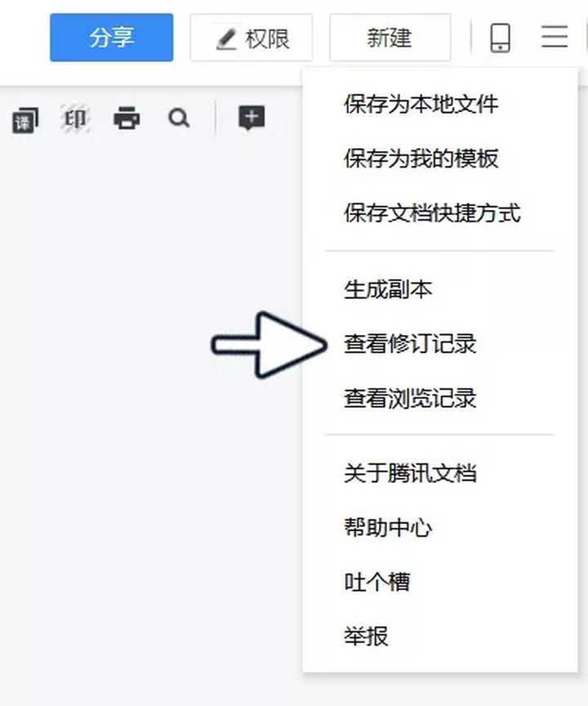Viewport: 588px width, 706px height.
Task: Click the watermark (印) stamp icon
Action: coord(75,118)
